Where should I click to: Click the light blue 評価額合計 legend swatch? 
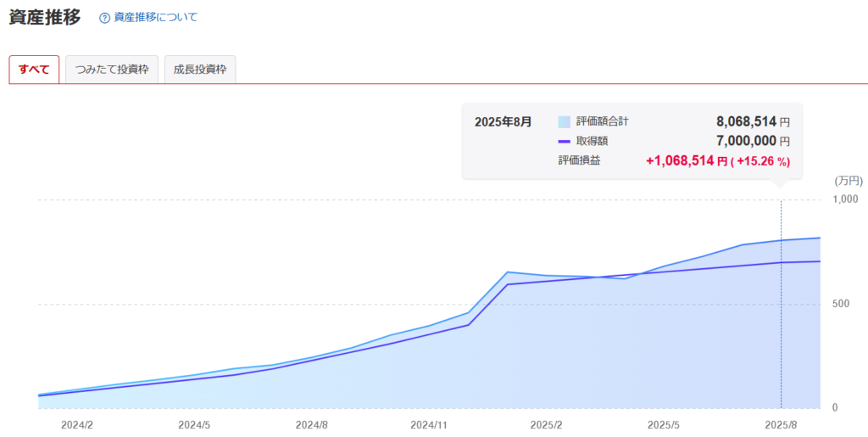click(565, 122)
